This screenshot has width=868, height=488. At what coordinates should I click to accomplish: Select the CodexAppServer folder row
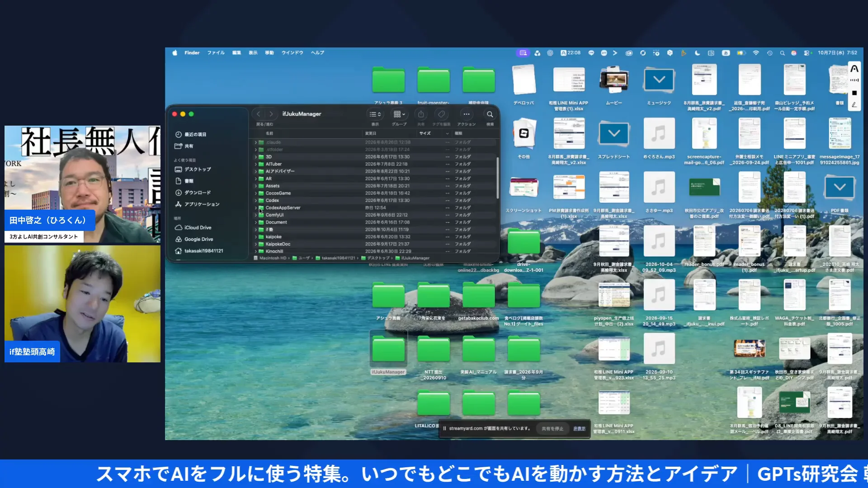tap(374, 207)
